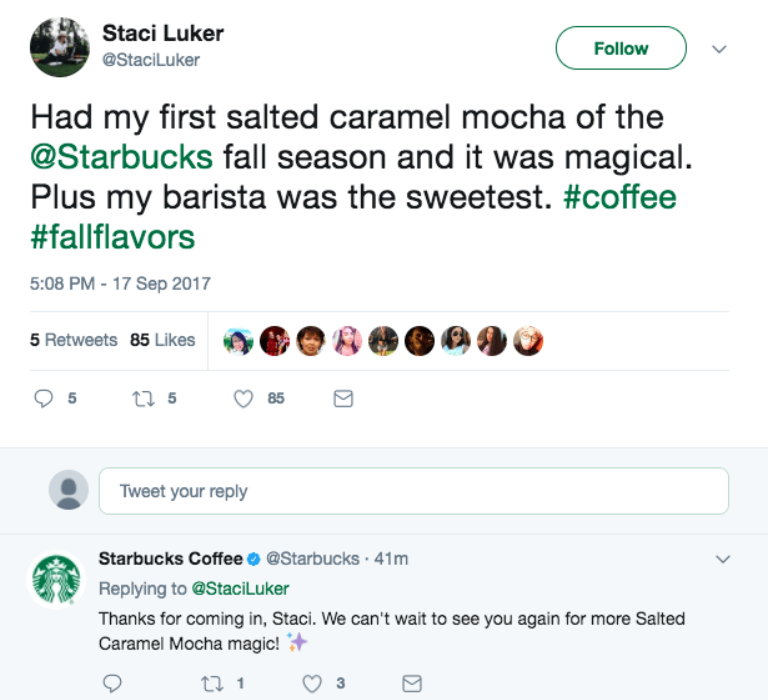Retweet Staci Luker's tweet
The width and height of the screenshot is (768, 700).
141,398
